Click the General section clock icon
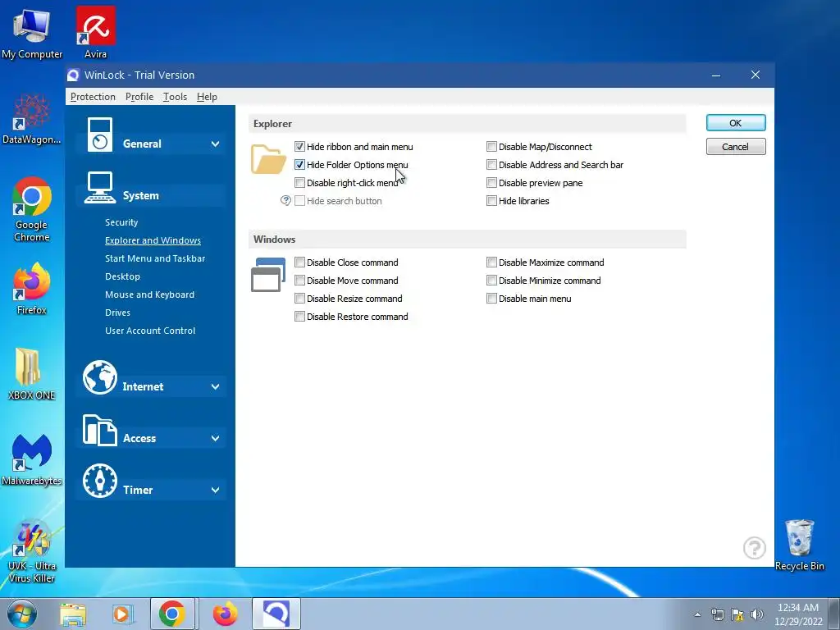This screenshot has height=630, width=840. pos(99,135)
